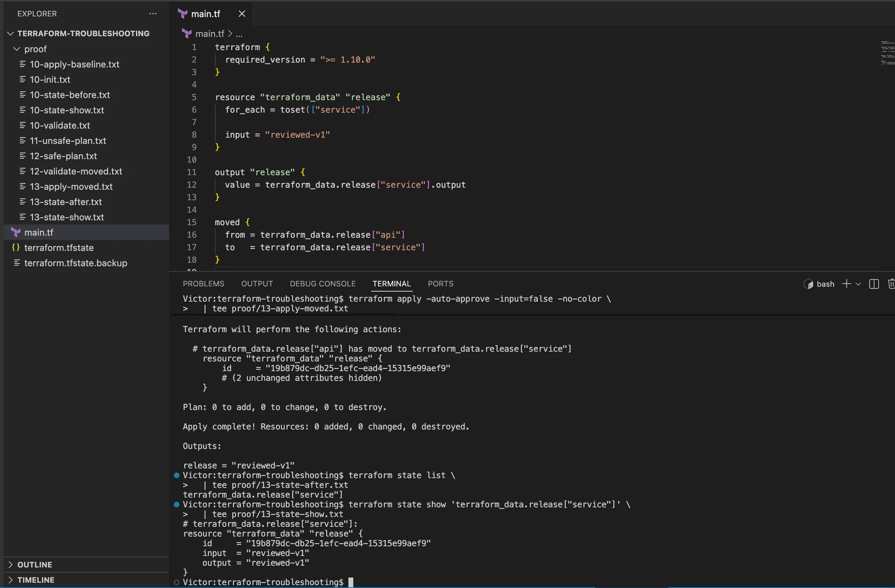Switch to DEBUG CONSOLE panel tab
Screen dimensions: 895x588
pos(323,284)
